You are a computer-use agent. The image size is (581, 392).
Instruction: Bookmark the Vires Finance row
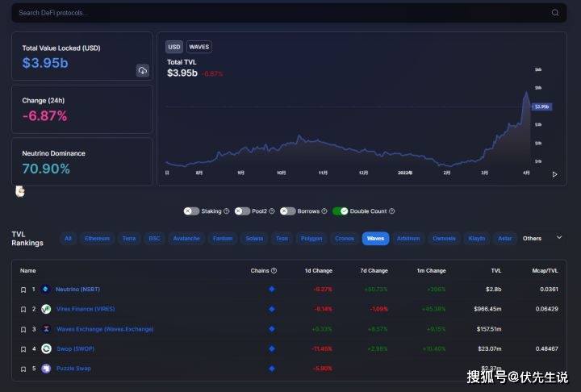coord(23,310)
